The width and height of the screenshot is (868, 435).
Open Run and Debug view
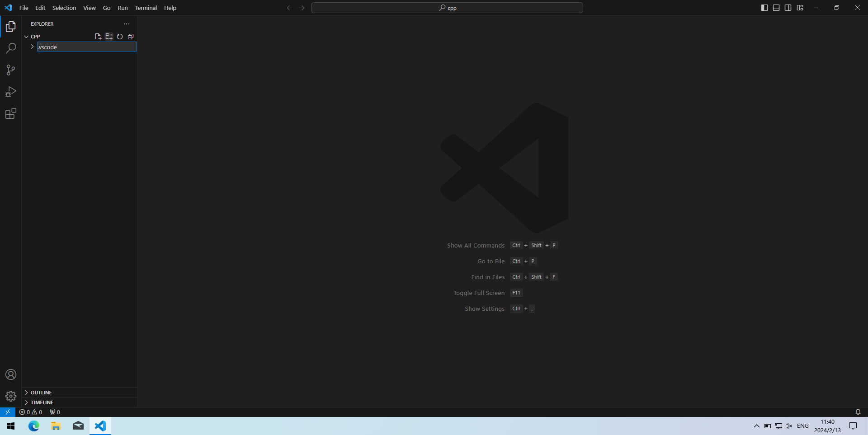click(x=11, y=92)
